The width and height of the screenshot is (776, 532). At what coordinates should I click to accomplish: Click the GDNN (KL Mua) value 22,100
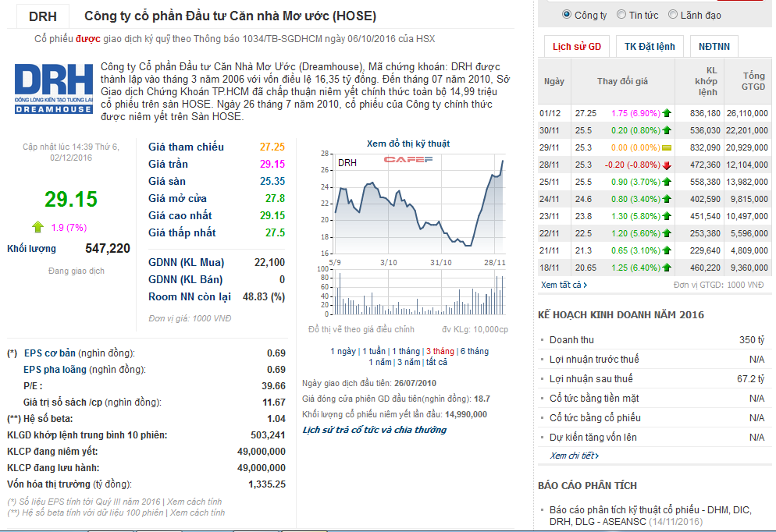pyautogui.click(x=269, y=263)
